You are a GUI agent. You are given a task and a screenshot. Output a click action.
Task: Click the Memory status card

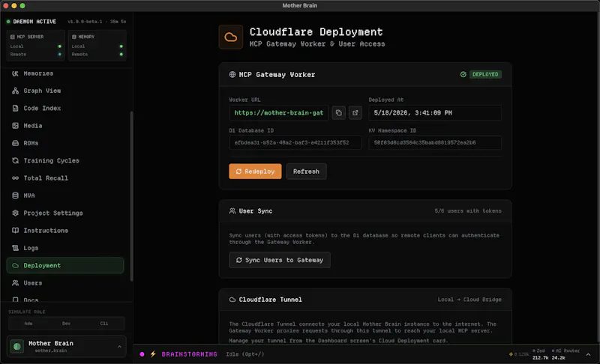pyautogui.click(x=97, y=46)
